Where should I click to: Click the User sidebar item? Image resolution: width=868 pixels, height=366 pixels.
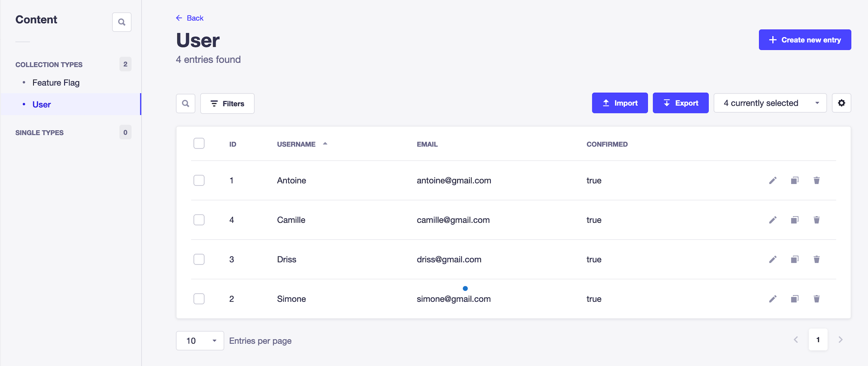click(42, 105)
